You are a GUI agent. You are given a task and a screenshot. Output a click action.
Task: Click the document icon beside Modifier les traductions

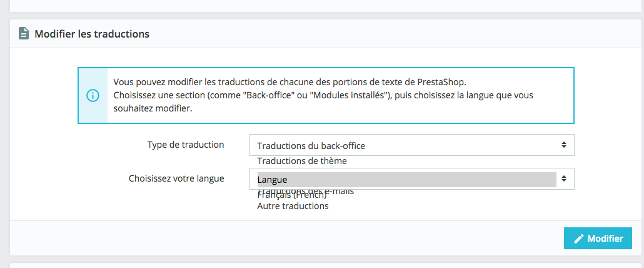click(x=23, y=34)
